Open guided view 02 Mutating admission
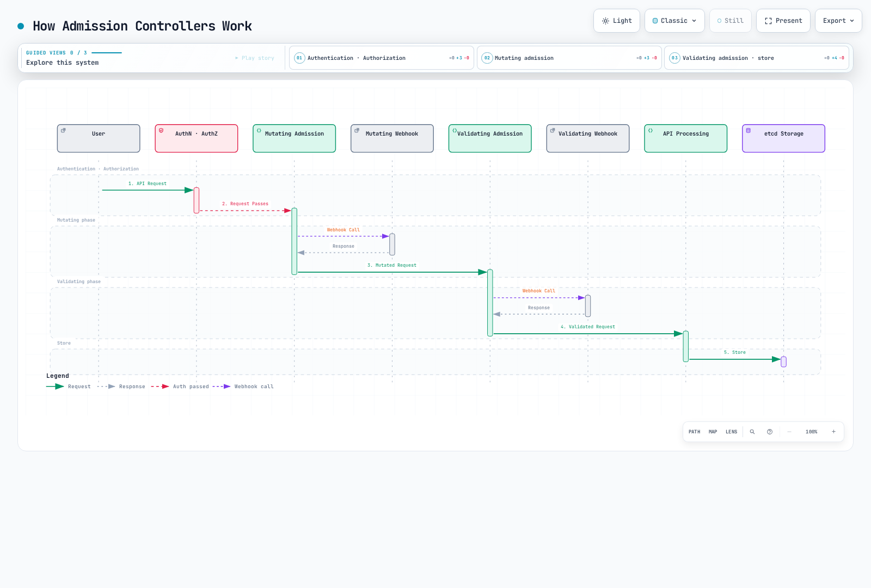871x588 pixels. (x=569, y=58)
